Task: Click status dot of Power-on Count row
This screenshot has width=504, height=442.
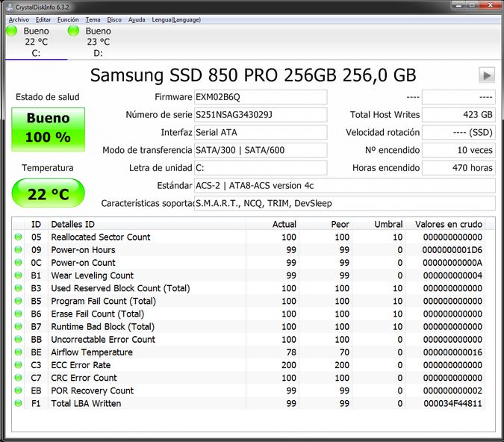Action: coord(19,263)
